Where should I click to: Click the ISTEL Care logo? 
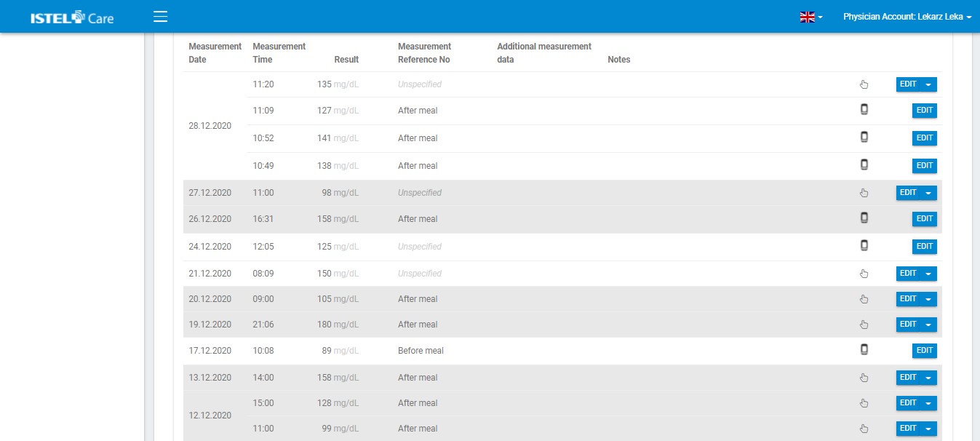(x=72, y=17)
